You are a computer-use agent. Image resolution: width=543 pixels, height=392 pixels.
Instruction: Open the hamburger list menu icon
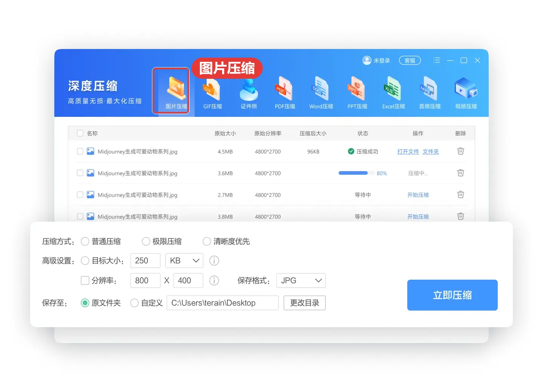coord(437,60)
